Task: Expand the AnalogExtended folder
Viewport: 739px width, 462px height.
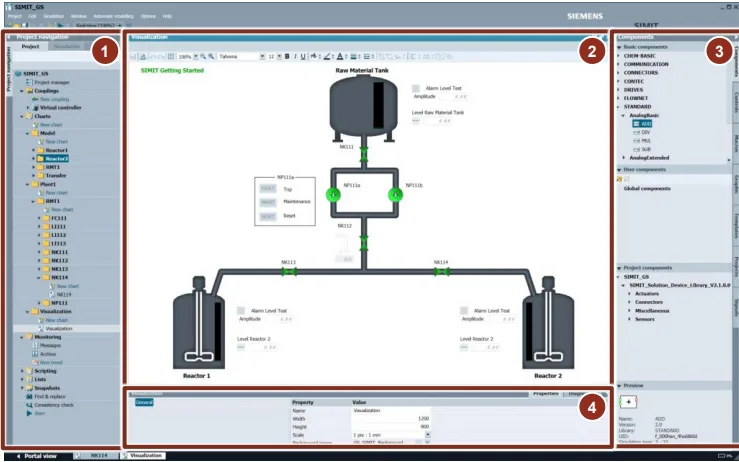Action: (x=624, y=158)
